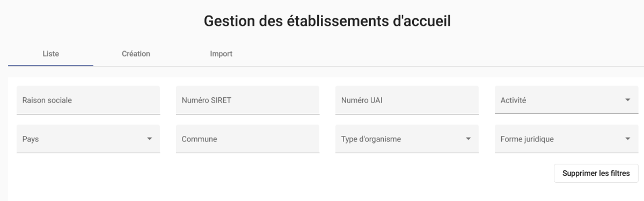
Task: Focus the Raison sociale text field
Action: point(88,100)
